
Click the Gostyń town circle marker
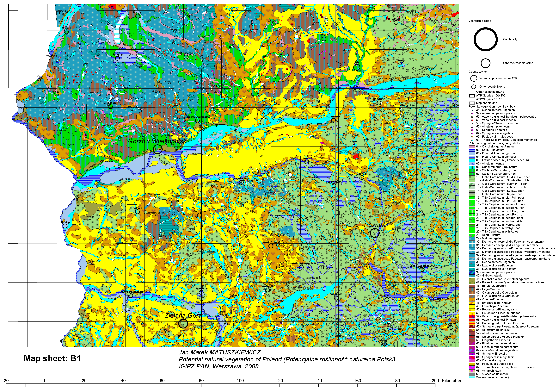tap(384, 344)
